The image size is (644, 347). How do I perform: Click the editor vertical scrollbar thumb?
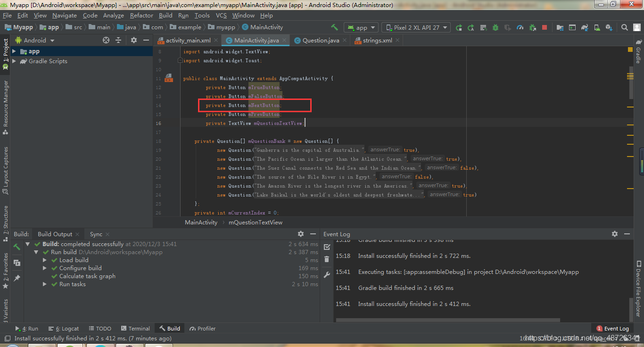coord(631,83)
